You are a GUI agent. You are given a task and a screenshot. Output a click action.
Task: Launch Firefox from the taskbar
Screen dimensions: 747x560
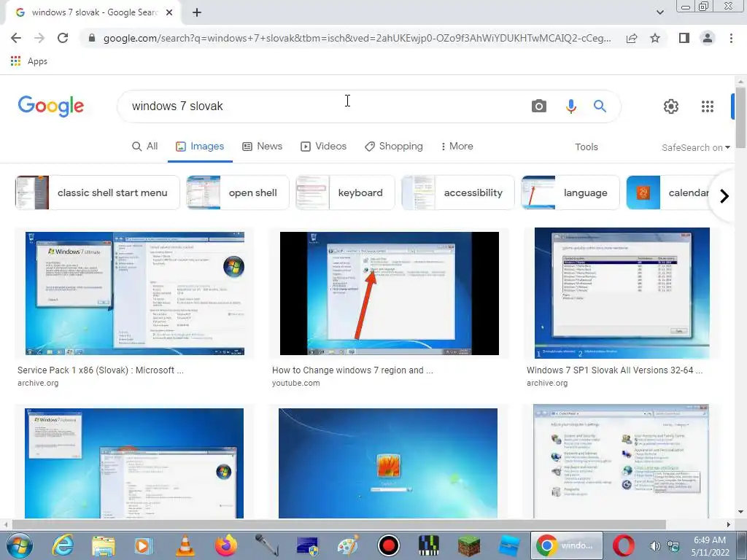(225, 545)
